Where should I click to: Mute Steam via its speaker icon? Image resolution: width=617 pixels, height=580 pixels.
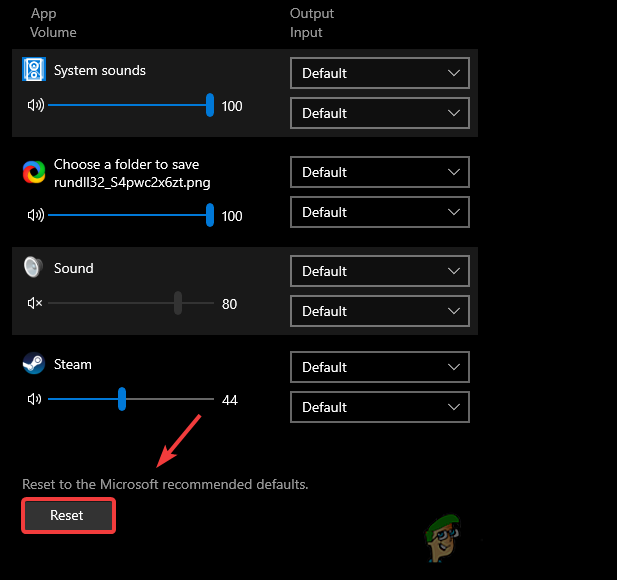(x=35, y=399)
